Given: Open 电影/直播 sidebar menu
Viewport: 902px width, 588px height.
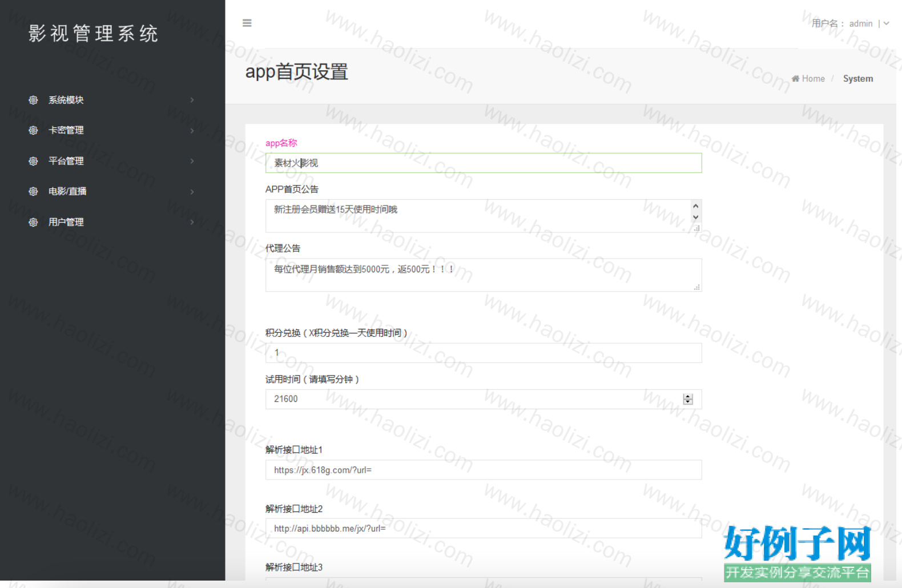Looking at the screenshot, I should pos(112,191).
